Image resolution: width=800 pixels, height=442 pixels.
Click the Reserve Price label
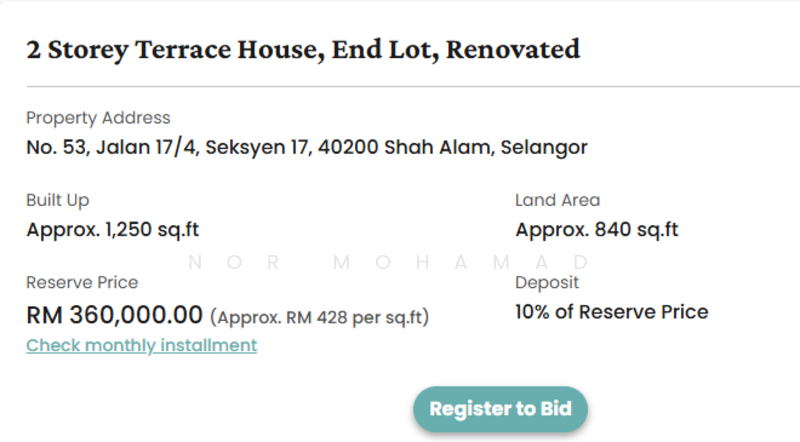(82, 283)
